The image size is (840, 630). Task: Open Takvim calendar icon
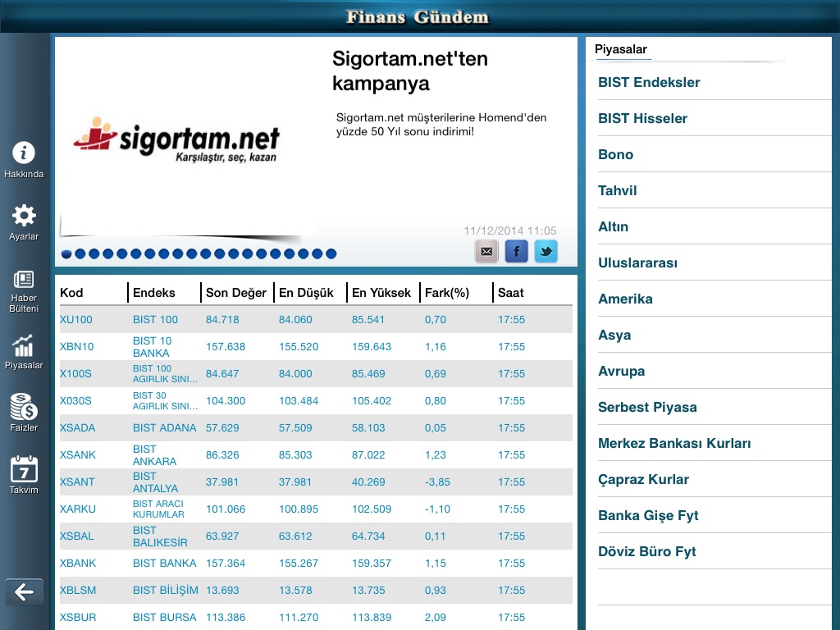pos(24,468)
